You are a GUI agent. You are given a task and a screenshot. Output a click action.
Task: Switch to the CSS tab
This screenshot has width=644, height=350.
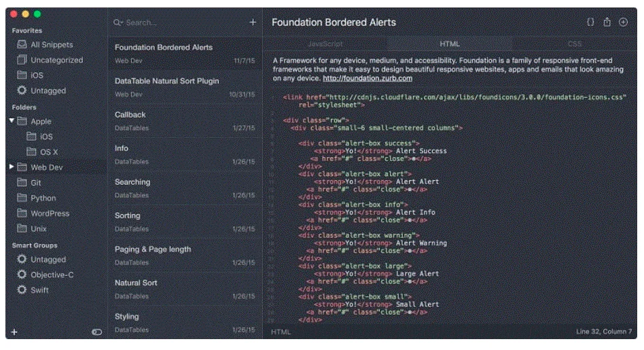575,43
